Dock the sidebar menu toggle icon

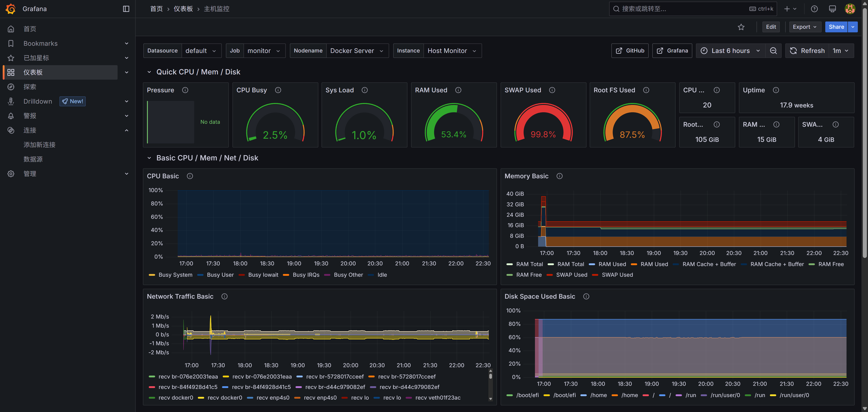tap(126, 9)
